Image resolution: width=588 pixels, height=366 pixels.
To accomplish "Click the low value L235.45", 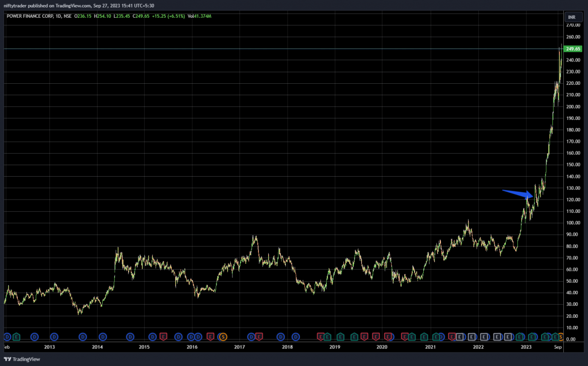I will click(x=122, y=16).
